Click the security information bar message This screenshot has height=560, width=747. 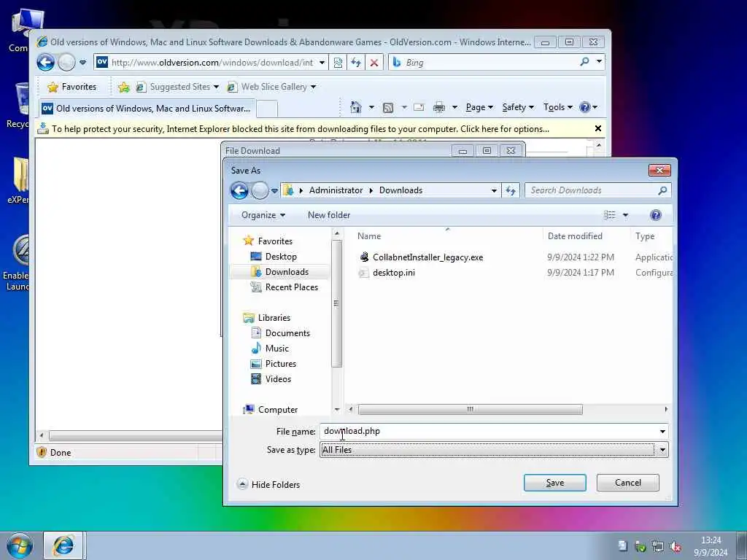[x=300, y=129]
